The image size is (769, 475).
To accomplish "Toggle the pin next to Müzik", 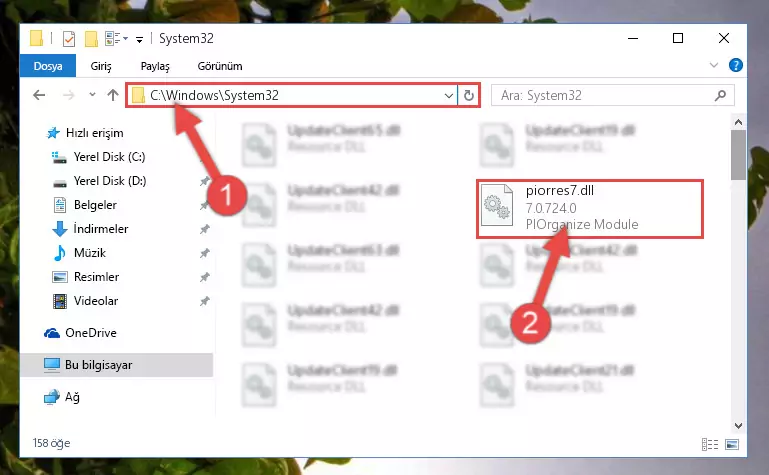I will click(x=205, y=253).
